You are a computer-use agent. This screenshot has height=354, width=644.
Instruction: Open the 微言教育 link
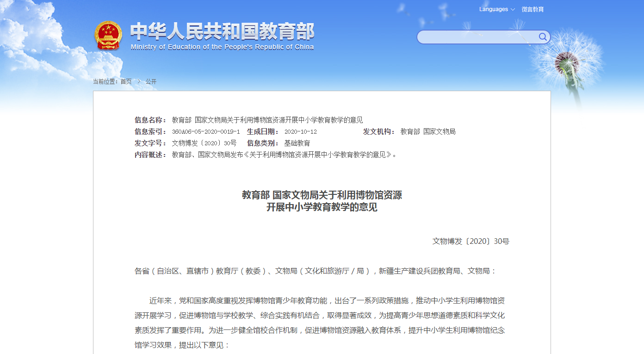(533, 10)
